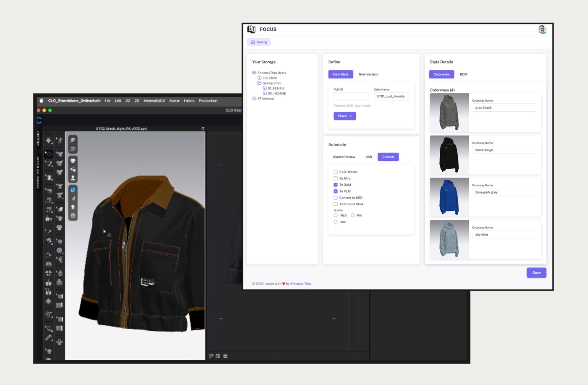
Task: Click the PLM ID input field
Action: [351, 96]
